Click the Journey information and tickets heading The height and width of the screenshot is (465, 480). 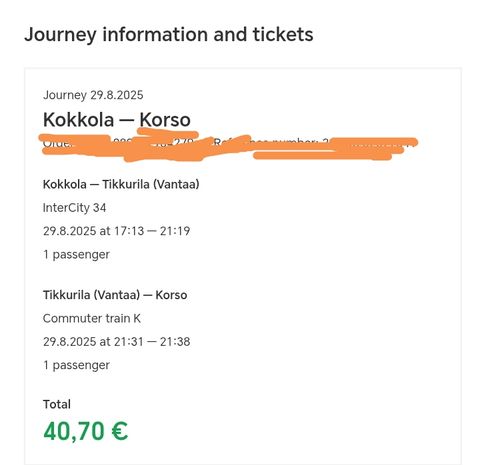click(169, 35)
